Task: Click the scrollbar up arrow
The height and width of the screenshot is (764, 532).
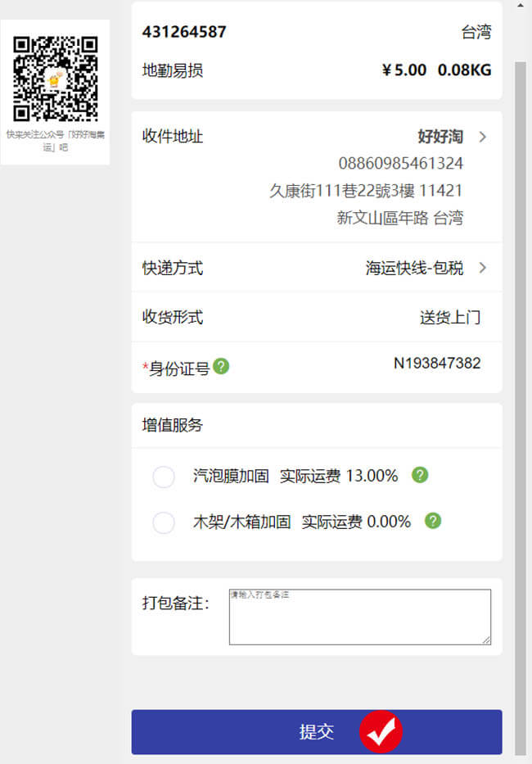Action: [521, 5]
